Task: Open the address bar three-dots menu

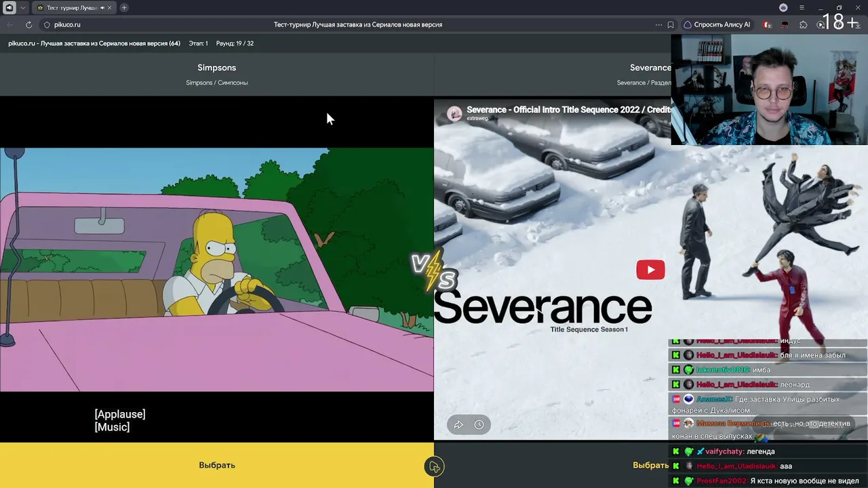Action: [658, 24]
